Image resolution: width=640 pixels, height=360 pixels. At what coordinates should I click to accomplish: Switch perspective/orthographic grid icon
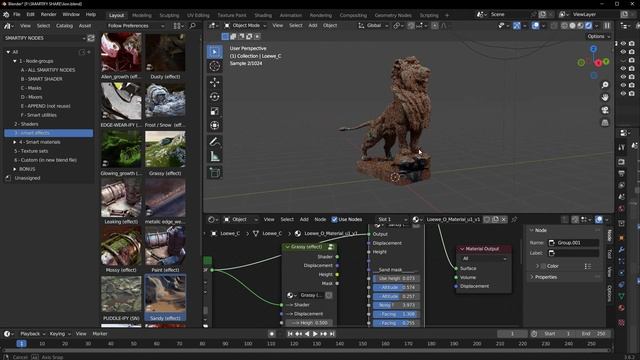(605, 122)
